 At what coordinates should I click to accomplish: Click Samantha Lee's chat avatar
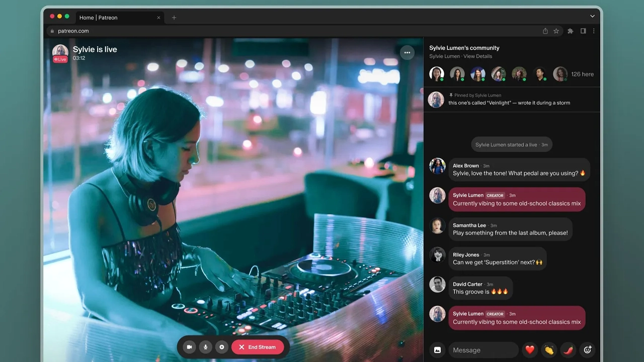pyautogui.click(x=437, y=225)
